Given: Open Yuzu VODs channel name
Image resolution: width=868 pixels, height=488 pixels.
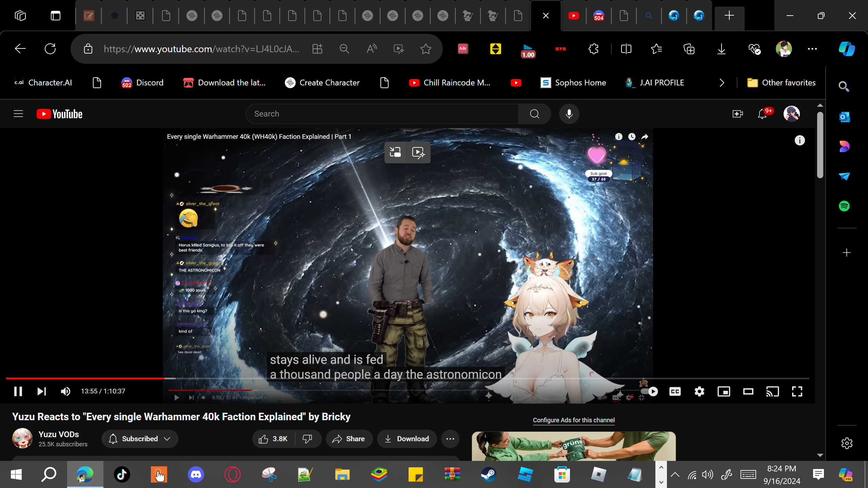Looking at the screenshot, I should 59,434.
